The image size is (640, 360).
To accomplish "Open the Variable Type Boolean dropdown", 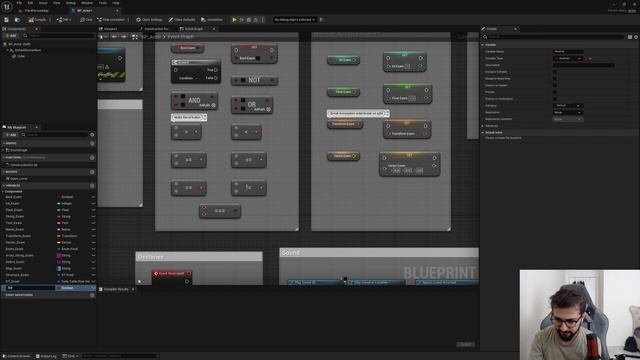I will (x=568, y=58).
